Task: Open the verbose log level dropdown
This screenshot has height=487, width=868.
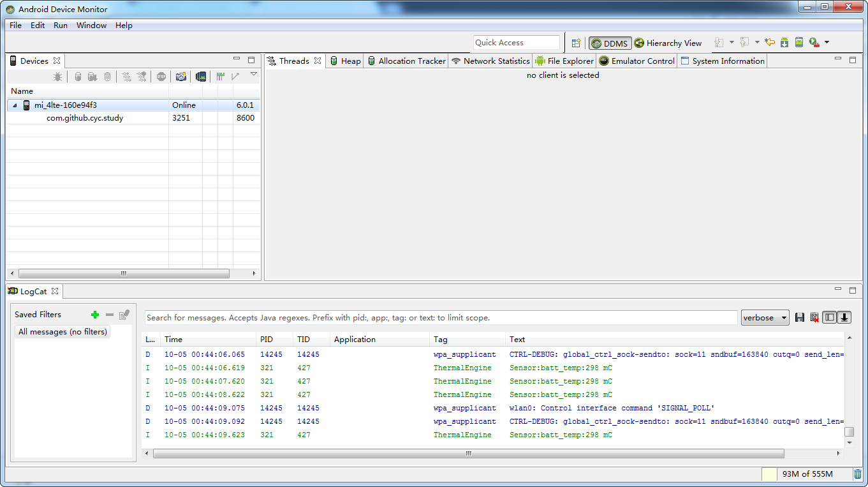Action: [765, 317]
